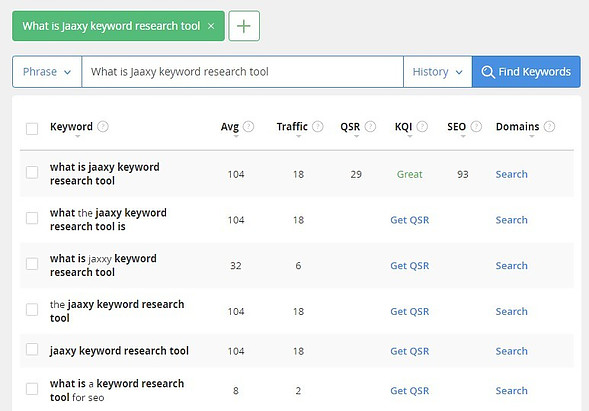This screenshot has width=589, height=411.
Task: Open help icon next to KQI header
Action: pos(422,127)
